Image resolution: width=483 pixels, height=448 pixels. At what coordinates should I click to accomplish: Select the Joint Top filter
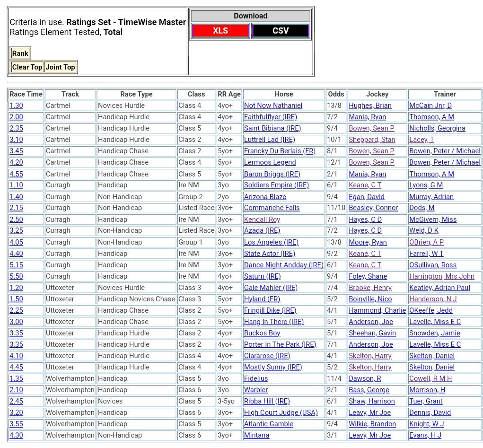click(60, 67)
